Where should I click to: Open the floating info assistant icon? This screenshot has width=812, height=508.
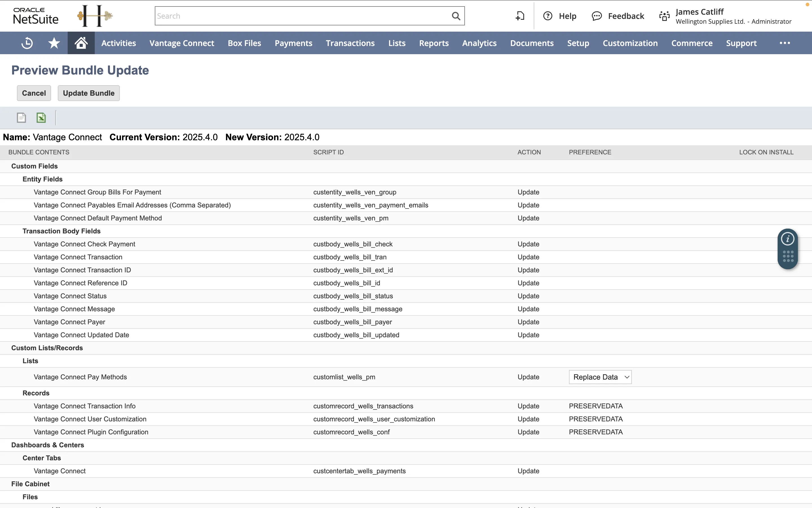(787, 239)
